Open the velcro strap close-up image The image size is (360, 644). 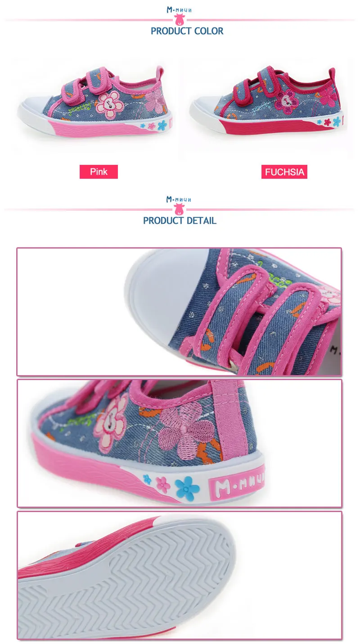[179, 312]
